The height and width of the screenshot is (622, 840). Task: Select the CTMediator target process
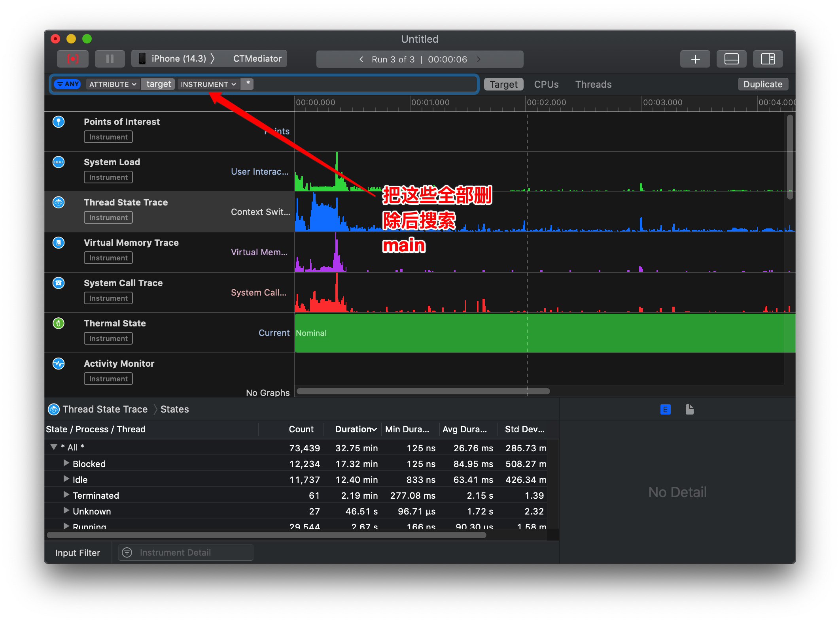tap(257, 59)
